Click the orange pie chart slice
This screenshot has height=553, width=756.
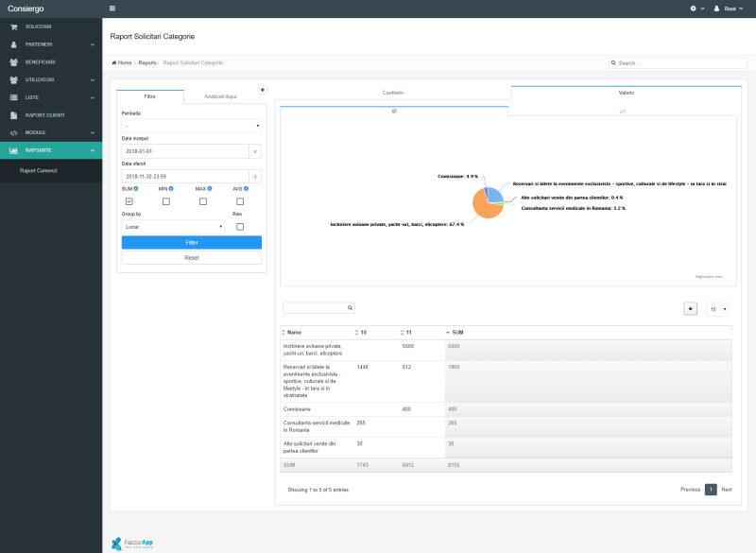coord(485,210)
